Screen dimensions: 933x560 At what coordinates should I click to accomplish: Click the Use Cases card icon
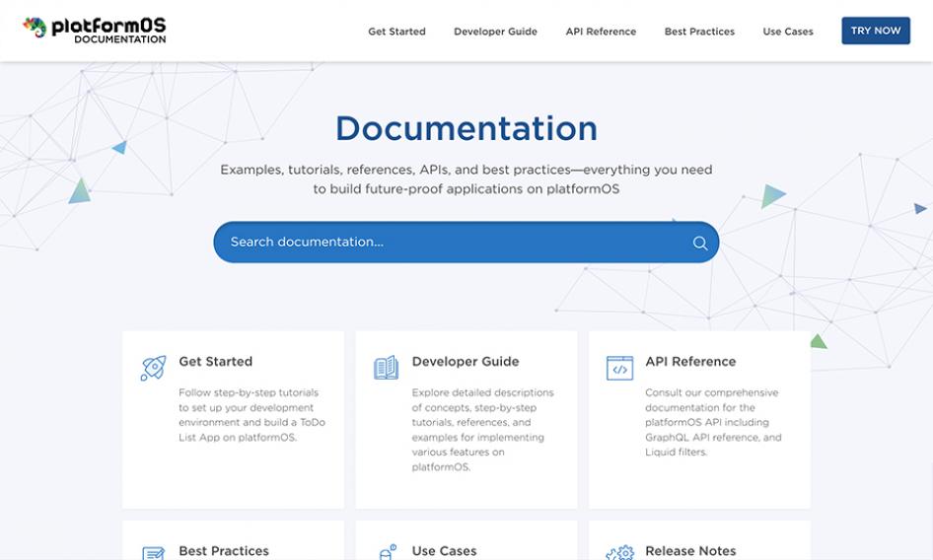point(388,552)
